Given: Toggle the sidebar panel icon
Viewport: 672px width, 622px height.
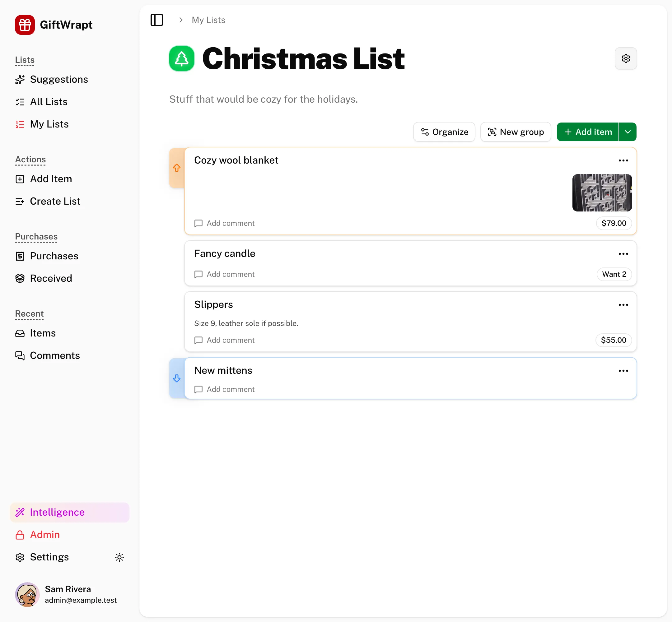Looking at the screenshot, I should 156,20.
